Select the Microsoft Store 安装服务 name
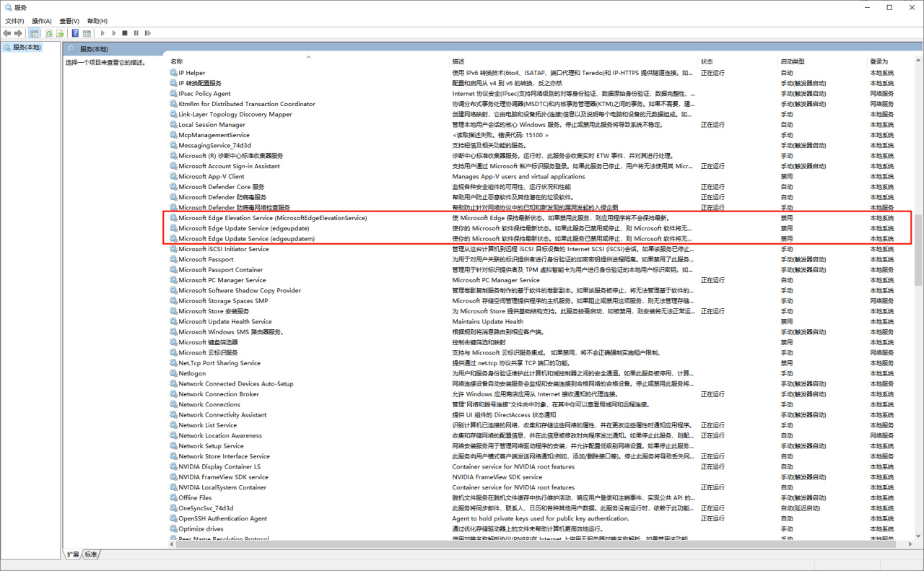 pos(214,311)
